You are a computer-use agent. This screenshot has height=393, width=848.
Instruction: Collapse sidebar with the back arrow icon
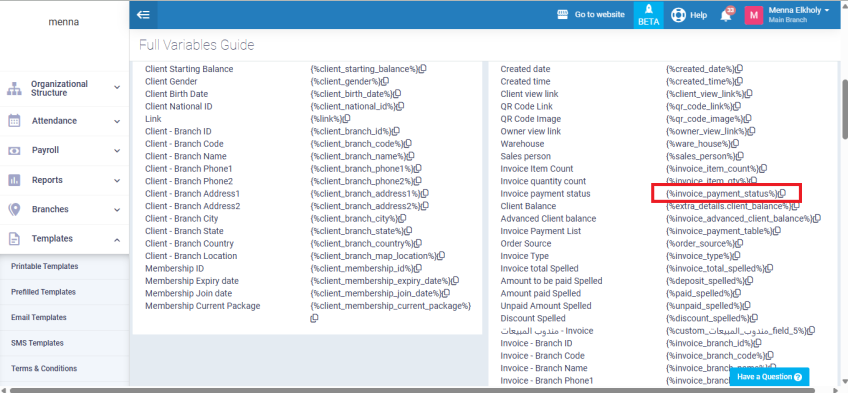[x=143, y=15]
